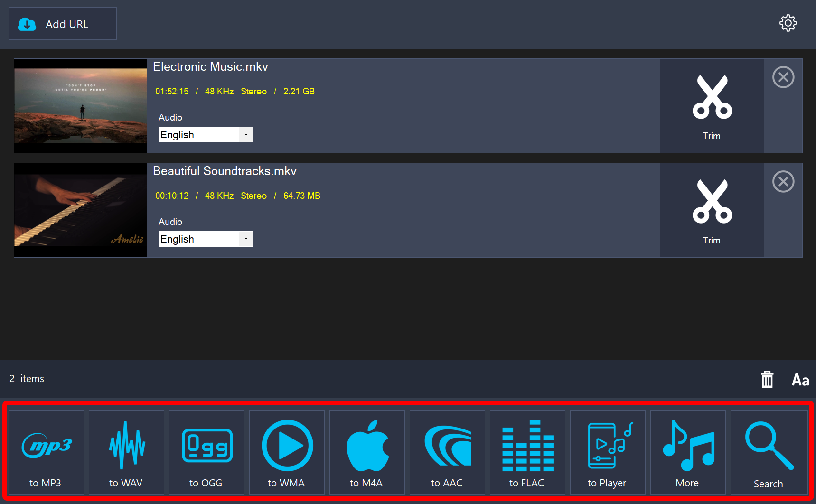Image resolution: width=816 pixels, height=504 pixels.
Task: Convert to MP3 format
Action: (46, 452)
